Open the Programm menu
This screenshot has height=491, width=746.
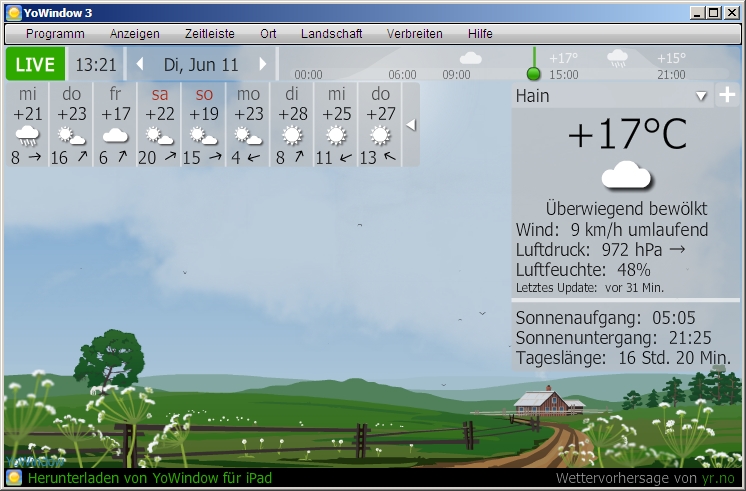(55, 34)
